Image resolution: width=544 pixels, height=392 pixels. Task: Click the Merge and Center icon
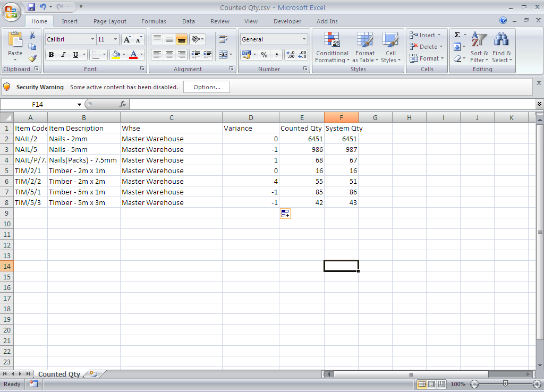click(223, 55)
